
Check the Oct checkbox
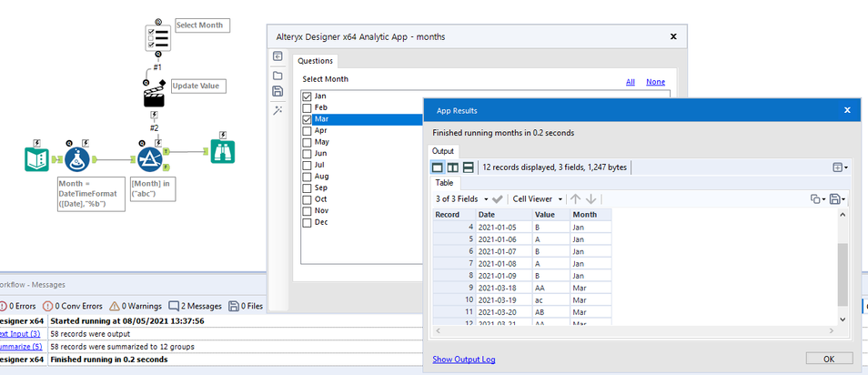pos(308,199)
